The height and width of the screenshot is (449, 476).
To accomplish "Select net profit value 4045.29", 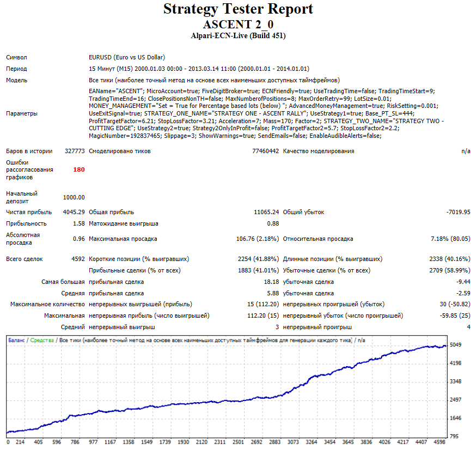I will pos(74,213).
